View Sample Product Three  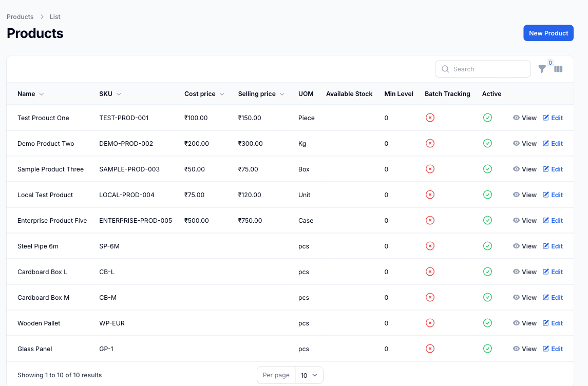[x=525, y=169]
